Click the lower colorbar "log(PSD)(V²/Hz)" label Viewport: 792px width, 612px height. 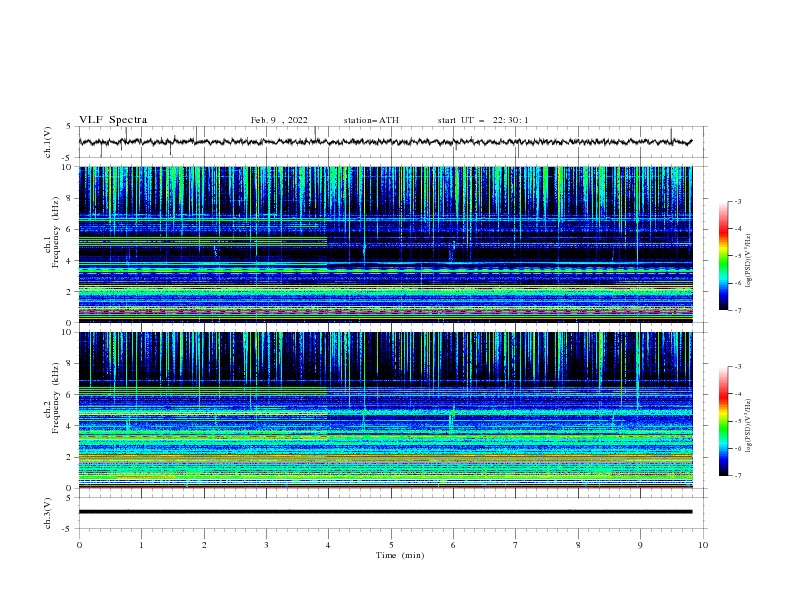(x=749, y=425)
